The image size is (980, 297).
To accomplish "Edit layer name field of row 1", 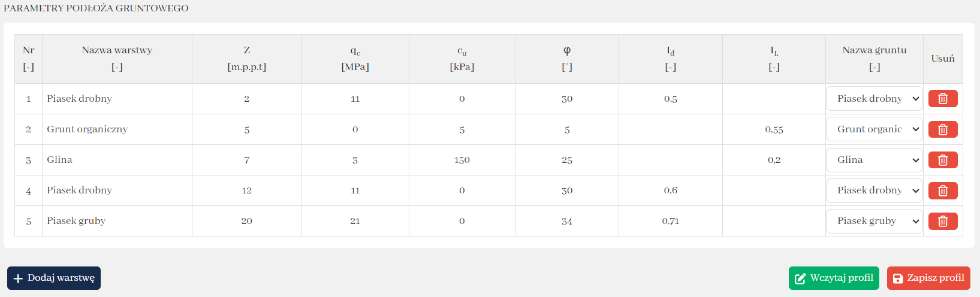I will tap(117, 99).
